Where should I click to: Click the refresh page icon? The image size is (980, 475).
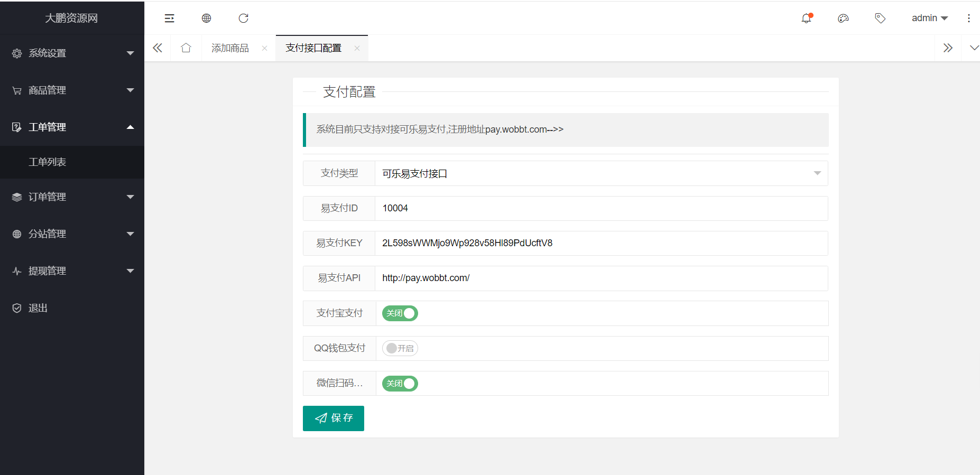tap(243, 18)
